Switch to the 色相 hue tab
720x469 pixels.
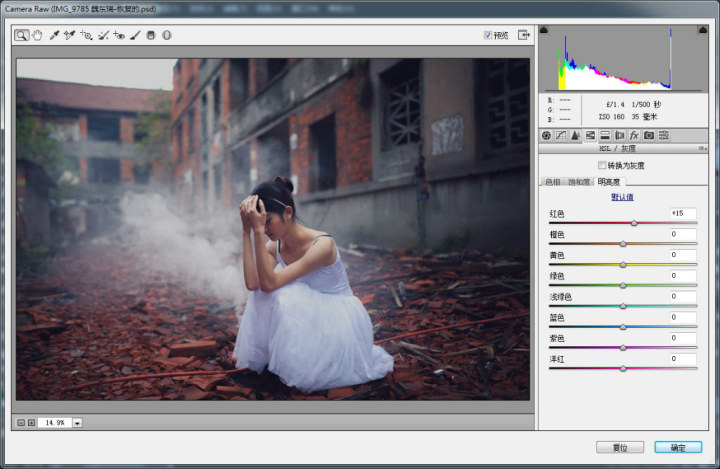552,182
